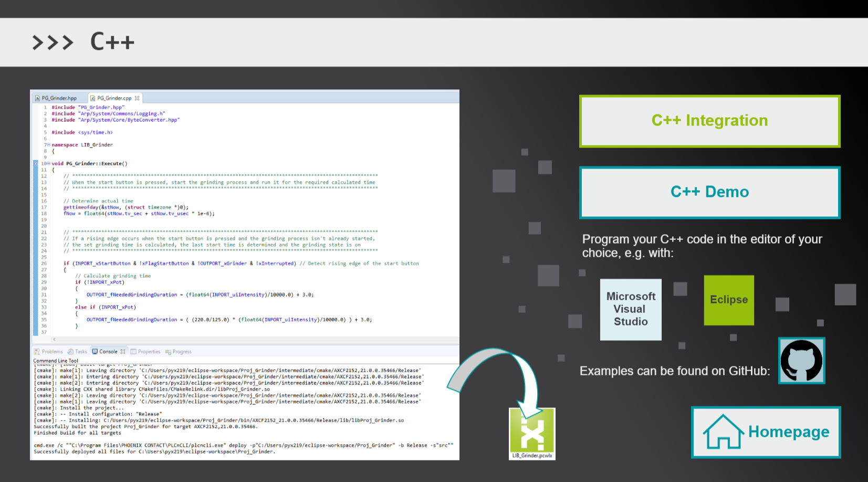
Task: Click the 'void PG_Grinder::Execute()' line
Action: [x=89, y=164]
